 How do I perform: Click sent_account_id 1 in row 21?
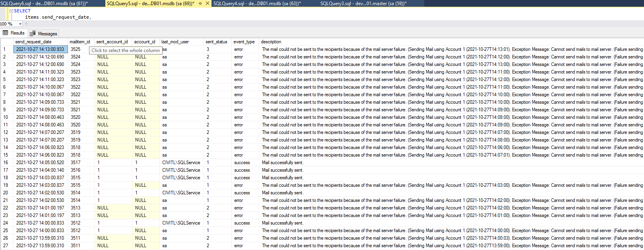coord(113,200)
